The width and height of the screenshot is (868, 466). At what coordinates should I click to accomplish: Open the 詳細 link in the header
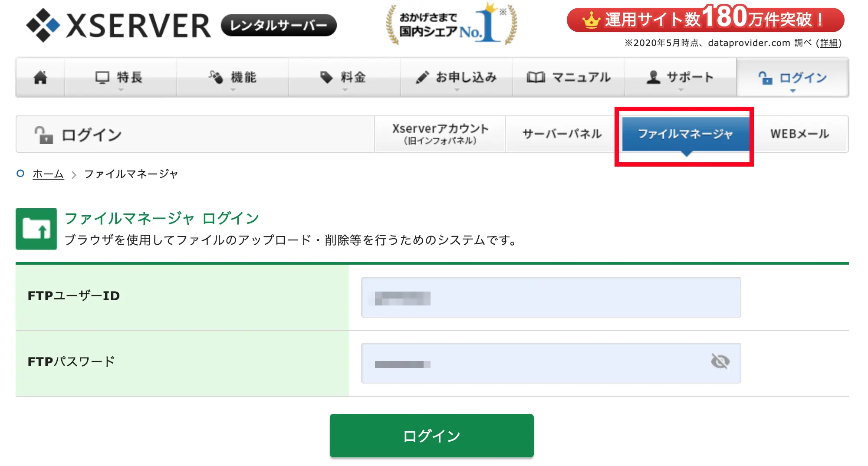tap(829, 43)
